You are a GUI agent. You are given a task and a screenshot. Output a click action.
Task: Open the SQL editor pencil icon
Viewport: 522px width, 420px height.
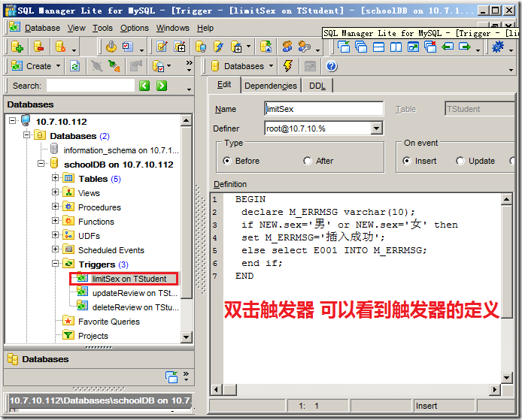tap(162, 47)
